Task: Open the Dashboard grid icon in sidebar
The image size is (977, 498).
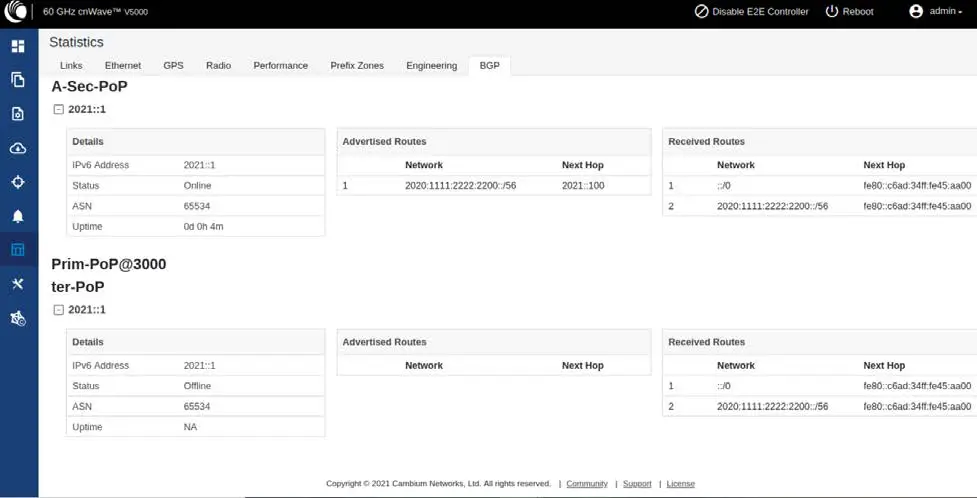Action: click(x=18, y=46)
